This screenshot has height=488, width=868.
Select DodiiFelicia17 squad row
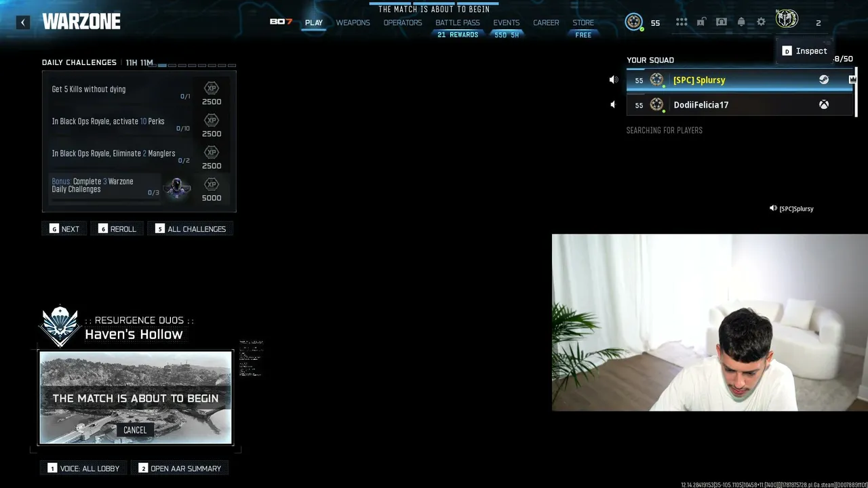tap(739, 105)
